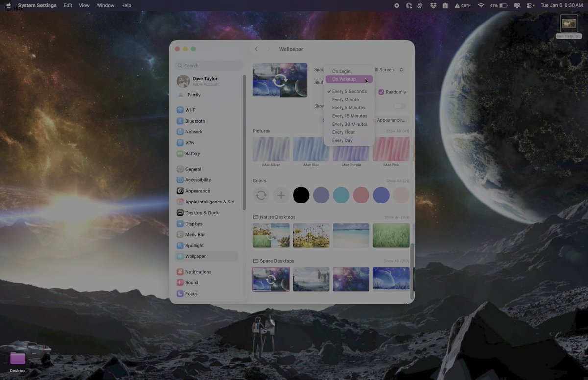This screenshot has width=588, height=380.
Task: Enable the Randomly shuffle checkbox
Action: [x=381, y=92]
